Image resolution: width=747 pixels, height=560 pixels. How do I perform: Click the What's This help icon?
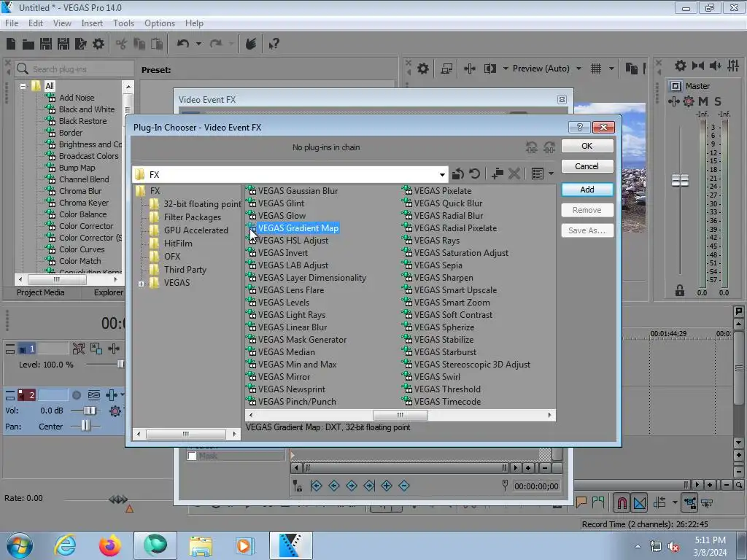click(274, 44)
